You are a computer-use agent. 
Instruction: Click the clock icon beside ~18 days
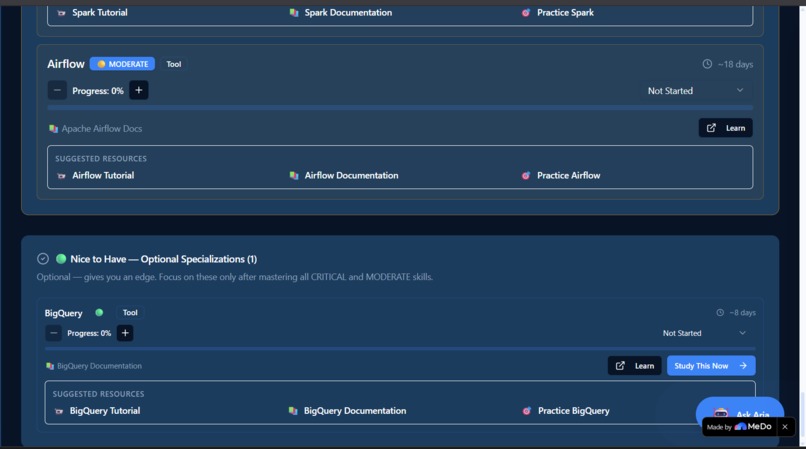tap(707, 64)
